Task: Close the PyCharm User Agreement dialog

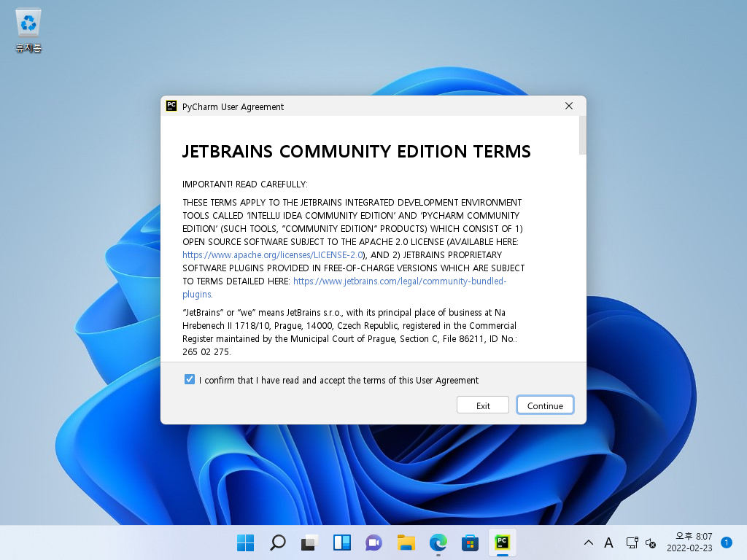Action: 569,106
